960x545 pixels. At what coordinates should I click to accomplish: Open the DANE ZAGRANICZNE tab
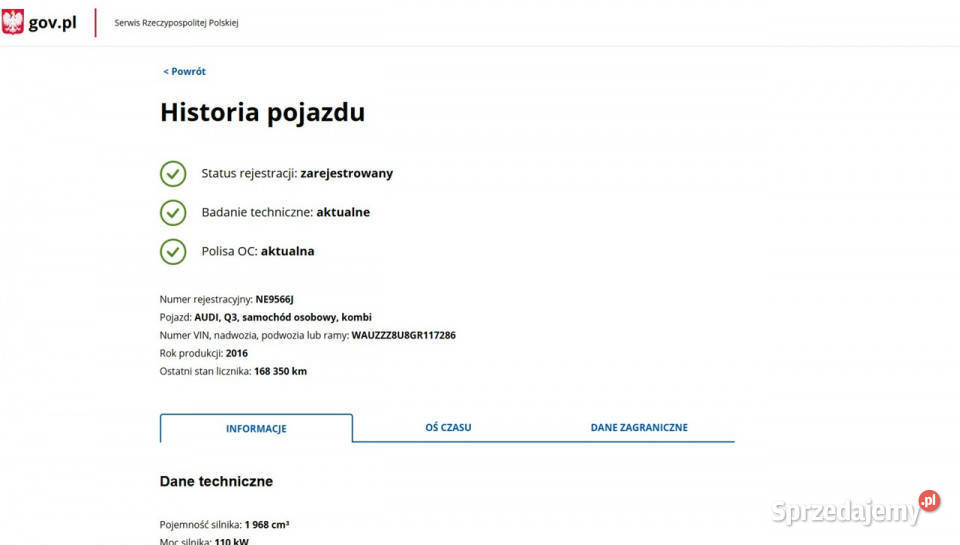639,427
